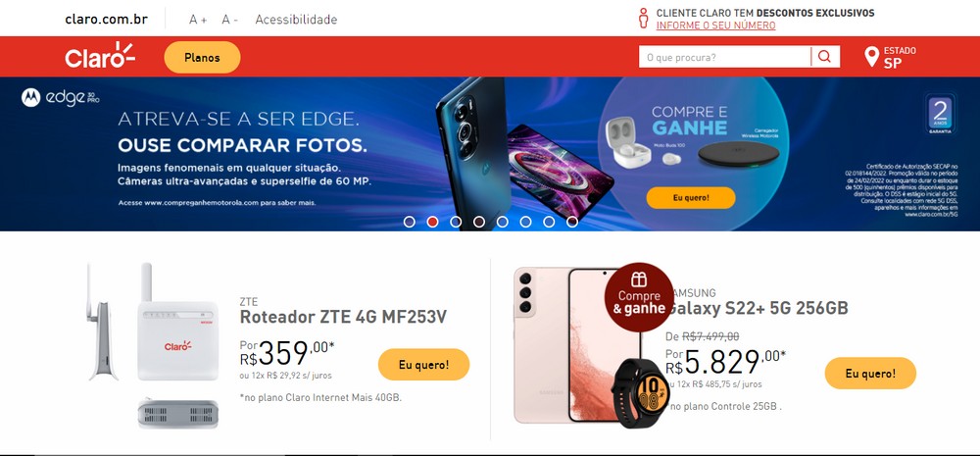
Task: Click Eu quero for ZTE router
Action: [423, 365]
